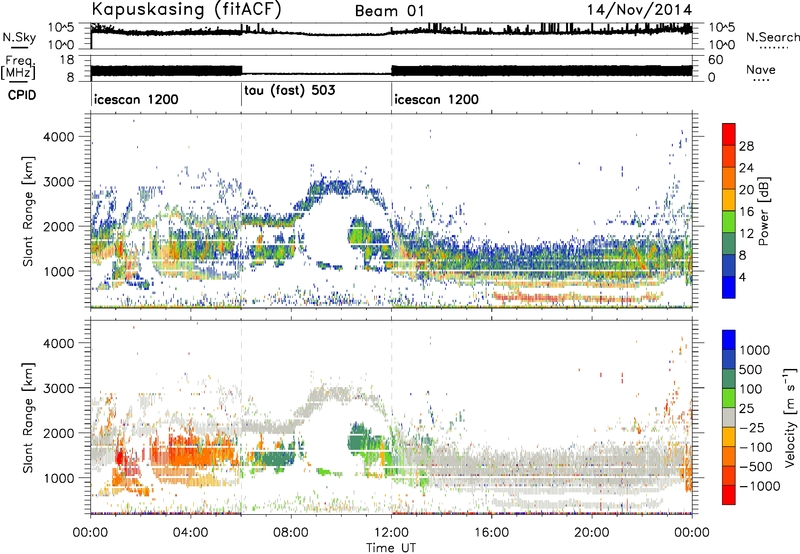The image size is (800, 554).
Task: Click the orange 20–24 dB Power colorbar segment
Action: point(729,178)
